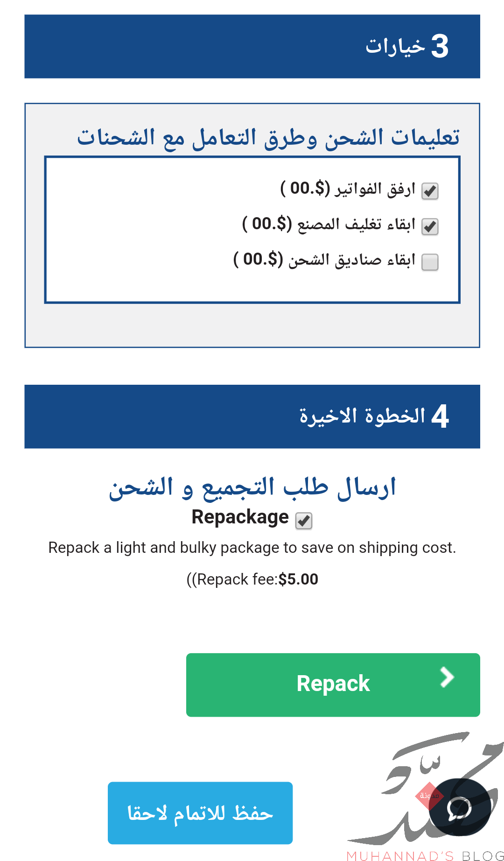Submit with the green Repack button

[x=333, y=685]
